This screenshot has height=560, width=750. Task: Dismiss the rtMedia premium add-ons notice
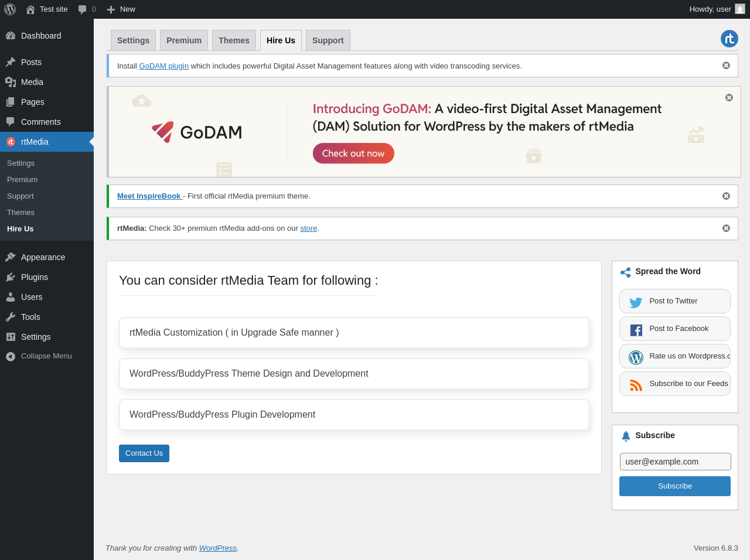726,228
